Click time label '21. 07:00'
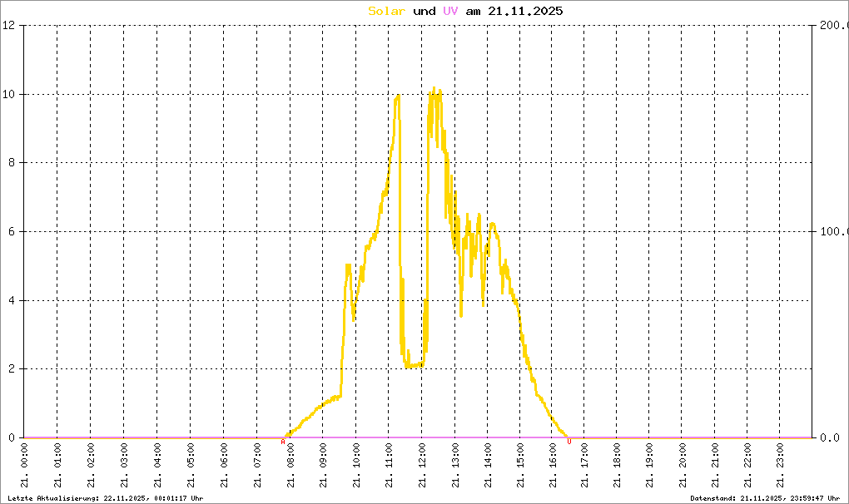The height and width of the screenshot is (504, 849). click(x=256, y=466)
